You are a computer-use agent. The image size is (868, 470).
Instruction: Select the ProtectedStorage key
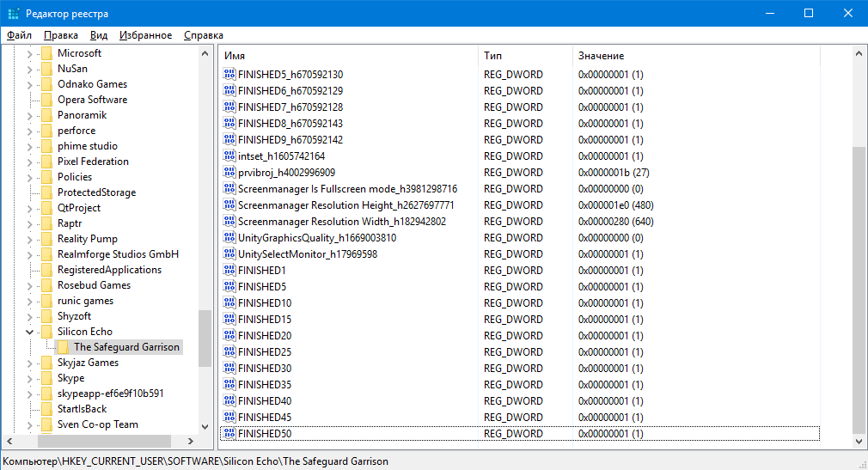click(x=96, y=192)
